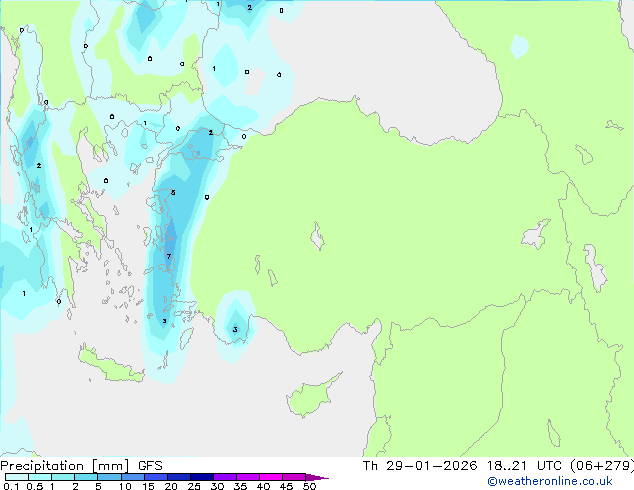Screen dimensions: 634x490
Task: Pick the 25–30 mm navy legend box
Action: [202, 477]
